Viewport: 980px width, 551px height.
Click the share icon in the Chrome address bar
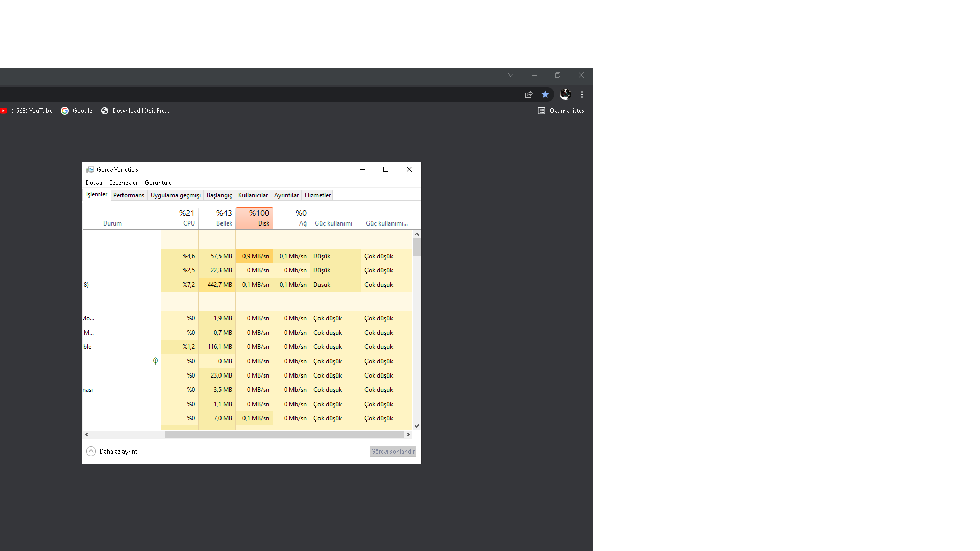pyautogui.click(x=529, y=95)
